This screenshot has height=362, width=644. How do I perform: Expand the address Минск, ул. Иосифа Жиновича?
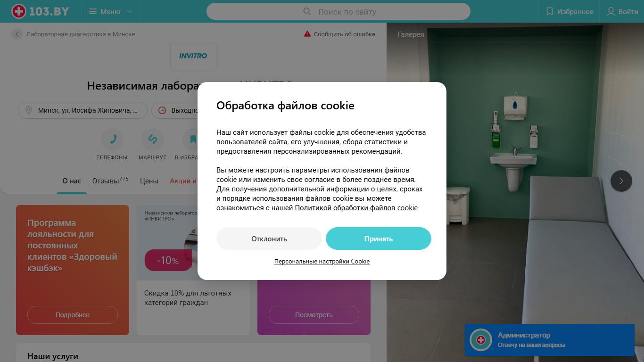pos(83,110)
